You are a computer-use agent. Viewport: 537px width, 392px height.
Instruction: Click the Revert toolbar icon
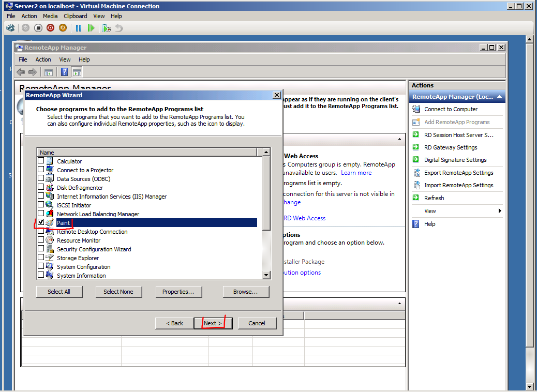pyautogui.click(x=119, y=28)
